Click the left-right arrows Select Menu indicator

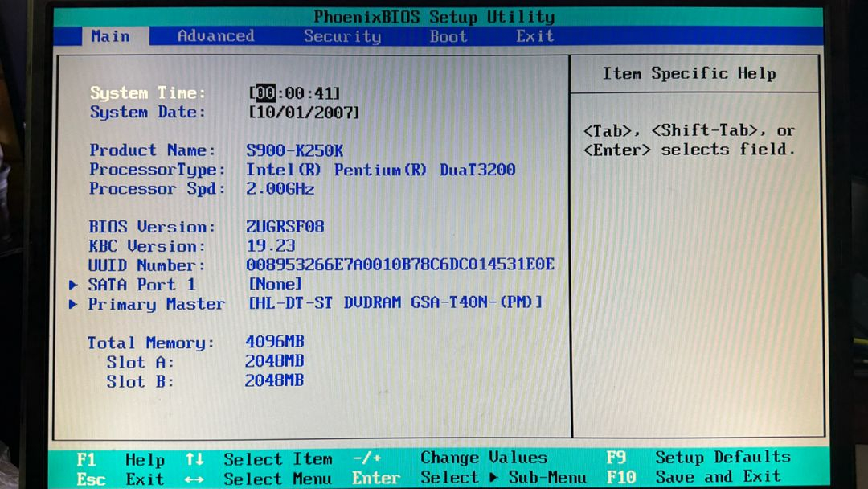click(x=193, y=477)
